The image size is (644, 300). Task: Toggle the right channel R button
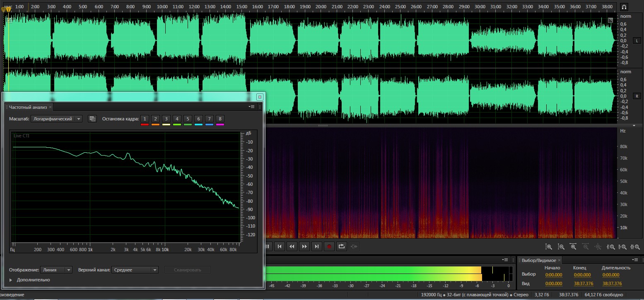pos(637,96)
